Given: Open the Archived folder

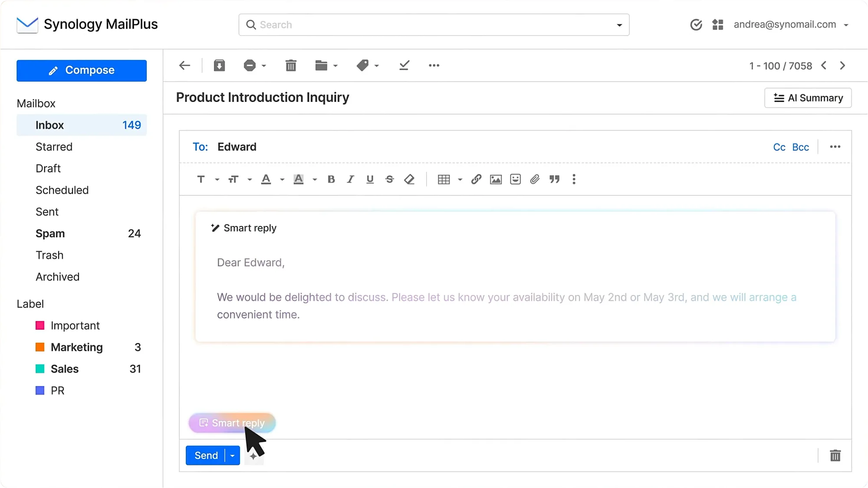Looking at the screenshot, I should [x=82, y=277].
